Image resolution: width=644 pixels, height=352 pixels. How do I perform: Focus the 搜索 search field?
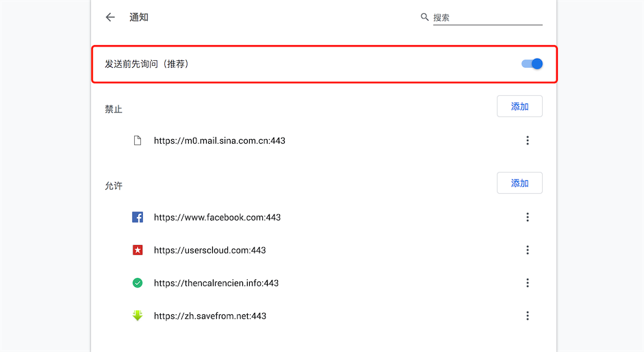[x=487, y=18]
